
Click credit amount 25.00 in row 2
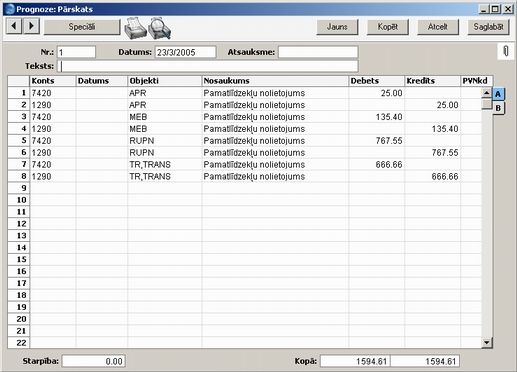pyautogui.click(x=447, y=105)
